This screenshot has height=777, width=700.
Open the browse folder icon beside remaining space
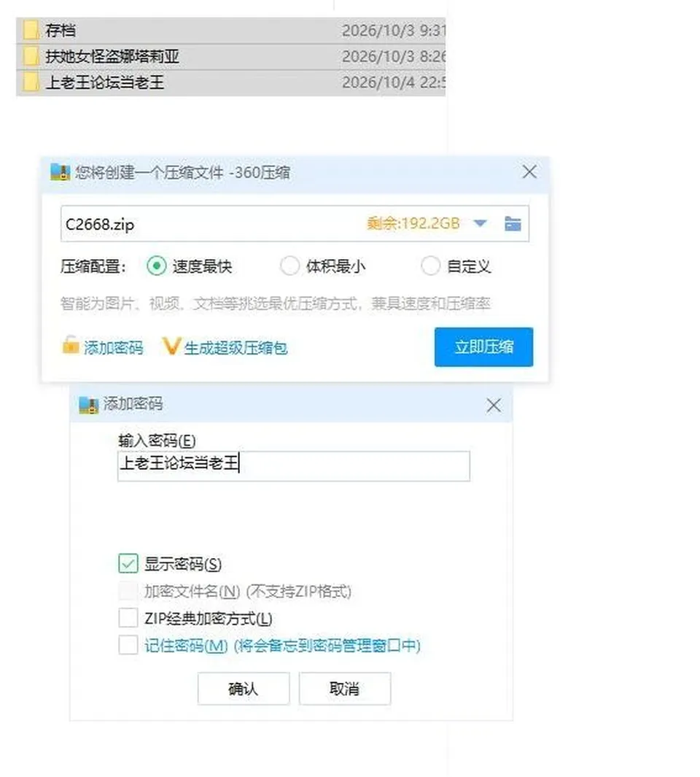[513, 223]
